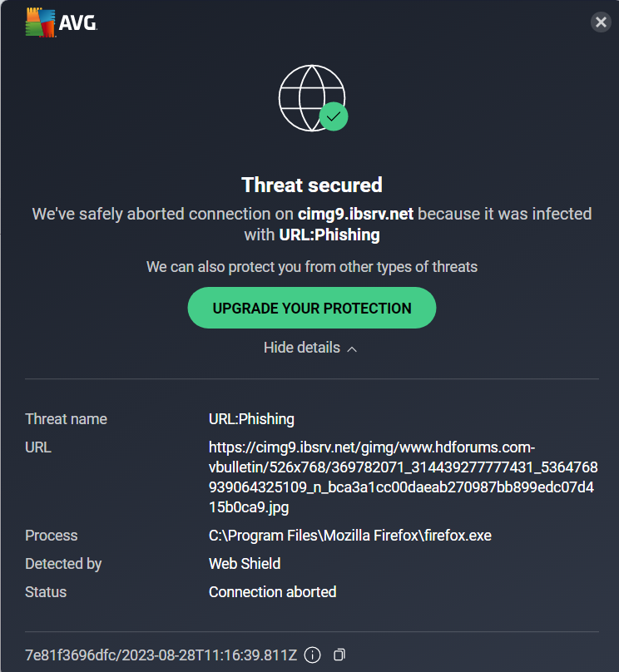Viewport: 619px width, 672px height.
Task: Click the Process label
Action: pos(52,536)
